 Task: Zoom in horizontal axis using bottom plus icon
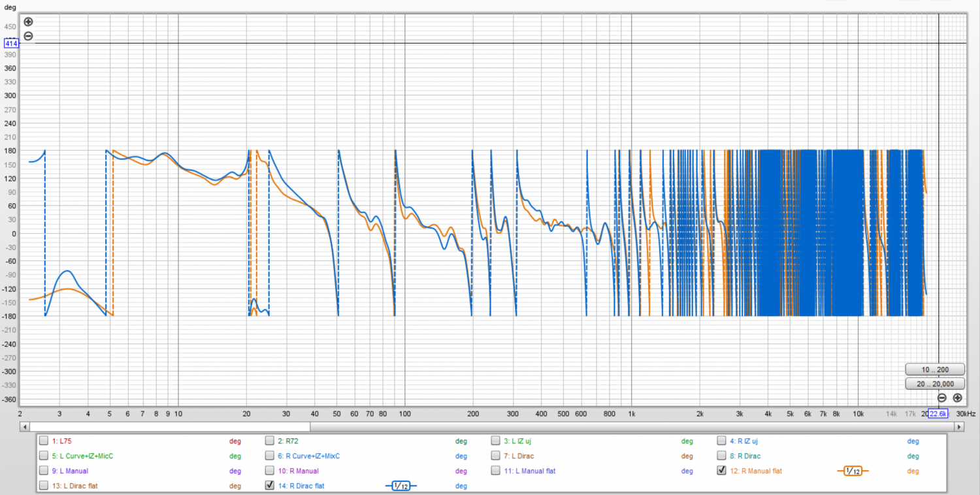958,398
